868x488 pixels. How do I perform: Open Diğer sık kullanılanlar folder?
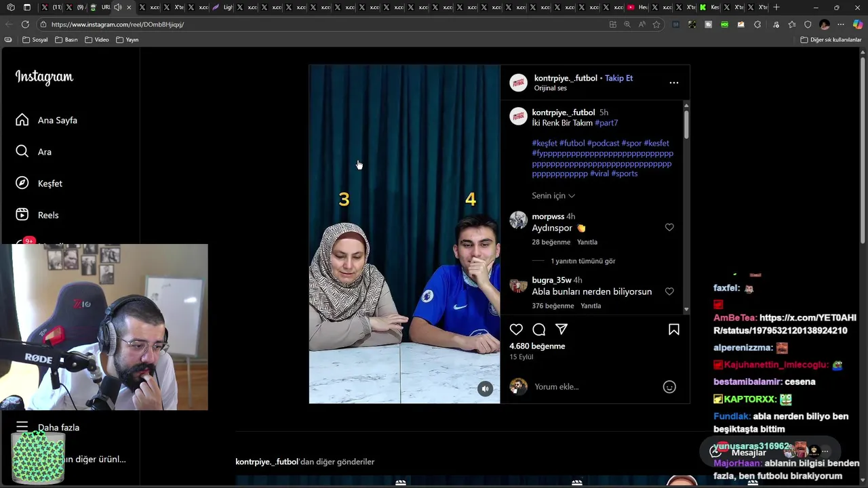click(831, 40)
